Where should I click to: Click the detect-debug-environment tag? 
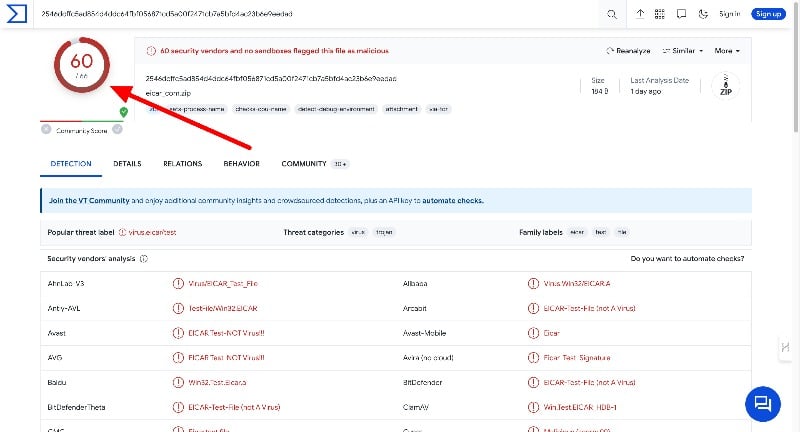coord(336,109)
